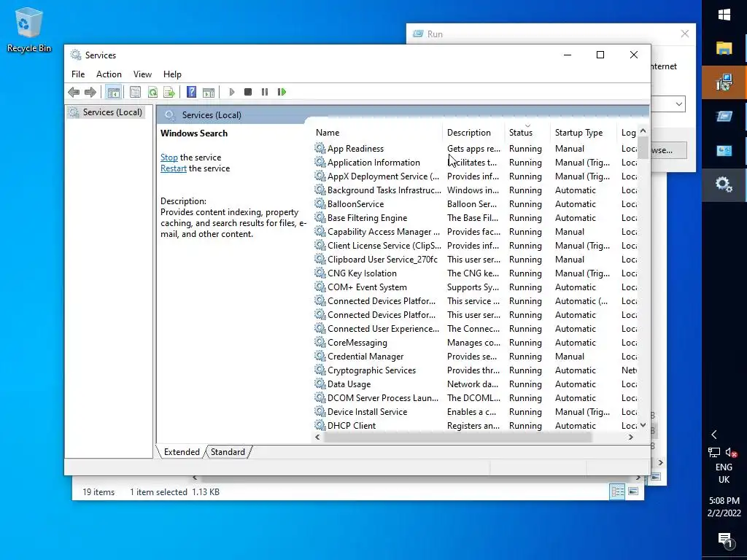This screenshot has width=747, height=560.
Task: Click the Pause Service toolbar icon
Action: click(265, 92)
